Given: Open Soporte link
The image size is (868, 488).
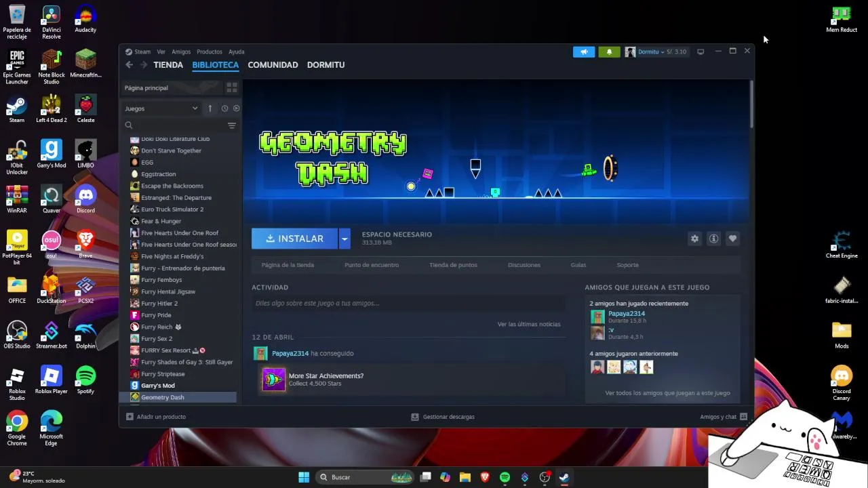Looking at the screenshot, I should pyautogui.click(x=627, y=265).
